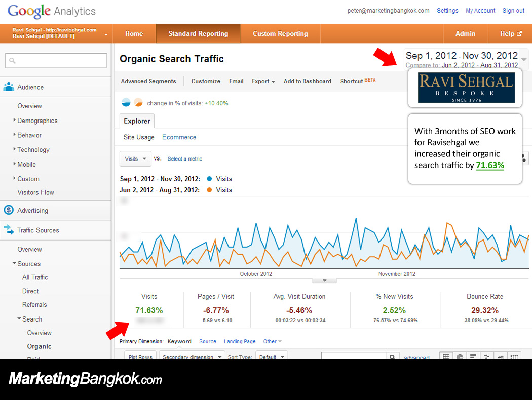Click the Advertising dollar icon
Image resolution: width=532 pixels, height=400 pixels.
point(9,210)
